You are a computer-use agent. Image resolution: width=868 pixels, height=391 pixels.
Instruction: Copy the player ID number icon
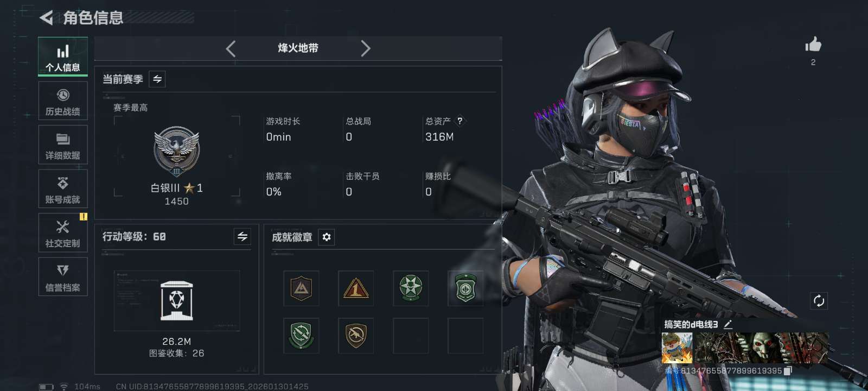pyautogui.click(x=788, y=371)
